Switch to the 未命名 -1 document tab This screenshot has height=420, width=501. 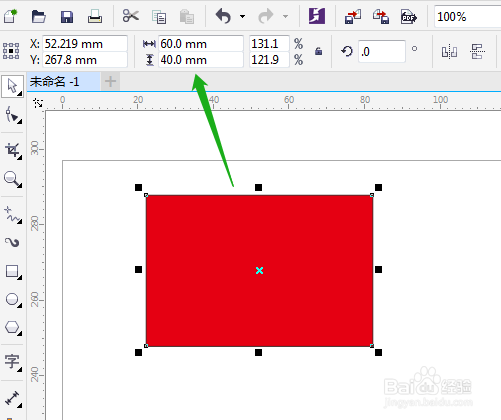(63, 82)
